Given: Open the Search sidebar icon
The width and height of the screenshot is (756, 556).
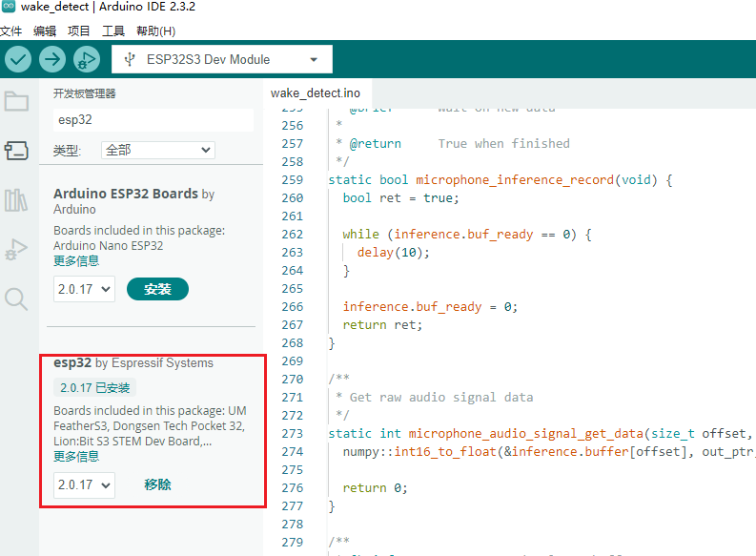Looking at the screenshot, I should click(16, 299).
